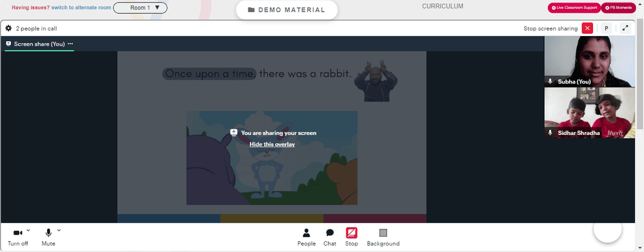The height and width of the screenshot is (252, 644).
Task: Open the DEMO MATERIAL folder button
Action: 287,10
